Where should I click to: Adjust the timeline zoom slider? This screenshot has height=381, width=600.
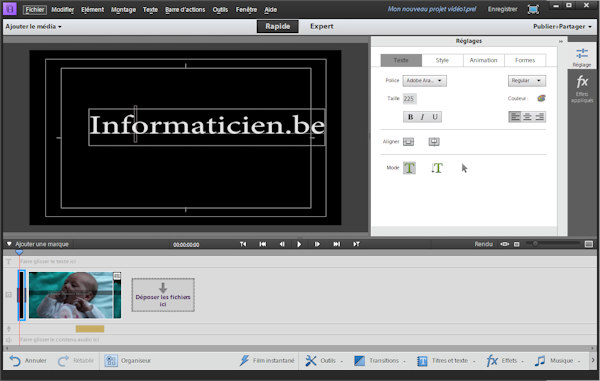point(535,244)
